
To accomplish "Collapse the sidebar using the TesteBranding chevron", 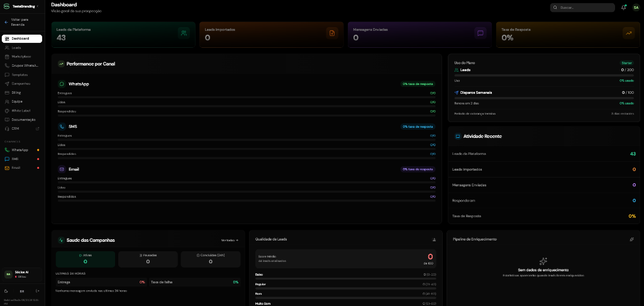I will coord(38,6).
